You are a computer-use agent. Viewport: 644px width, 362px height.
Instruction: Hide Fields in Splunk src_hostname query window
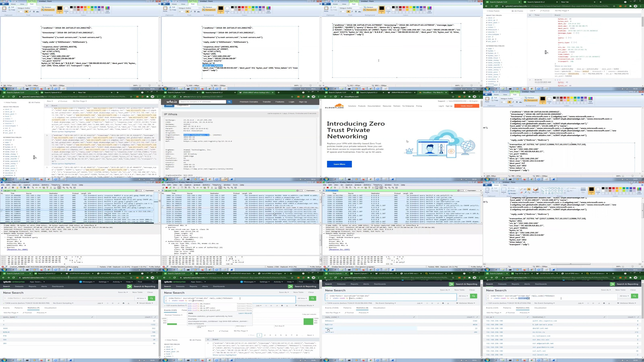point(172,340)
